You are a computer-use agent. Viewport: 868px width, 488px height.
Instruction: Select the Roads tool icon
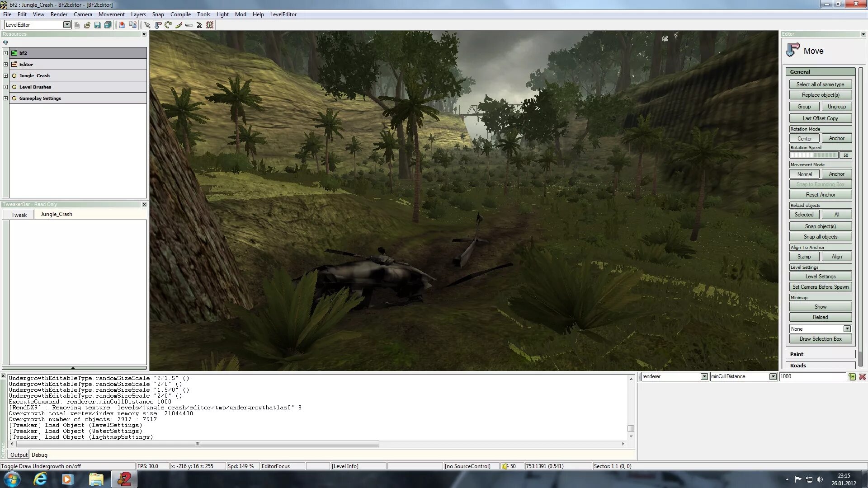coord(199,25)
